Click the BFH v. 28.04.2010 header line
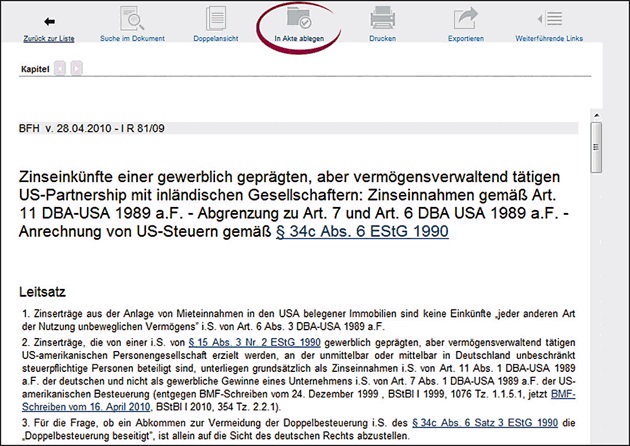630x446 pixels. click(x=92, y=129)
